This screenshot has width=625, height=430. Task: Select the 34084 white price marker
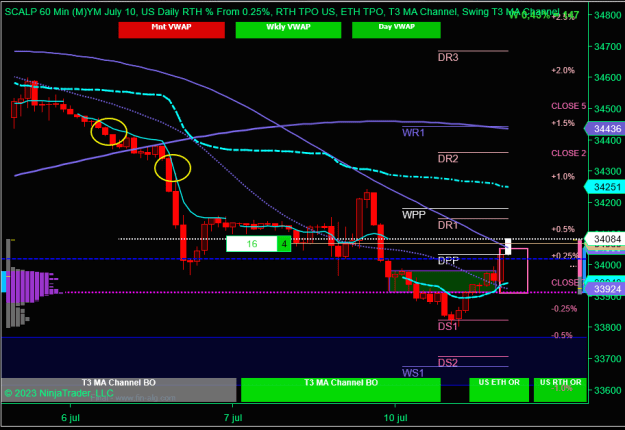pos(605,239)
